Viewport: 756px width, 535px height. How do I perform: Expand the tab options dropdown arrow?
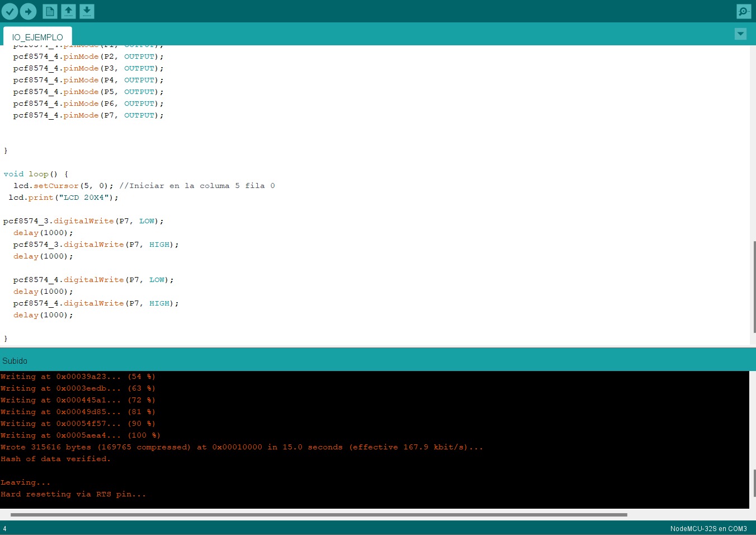point(740,34)
